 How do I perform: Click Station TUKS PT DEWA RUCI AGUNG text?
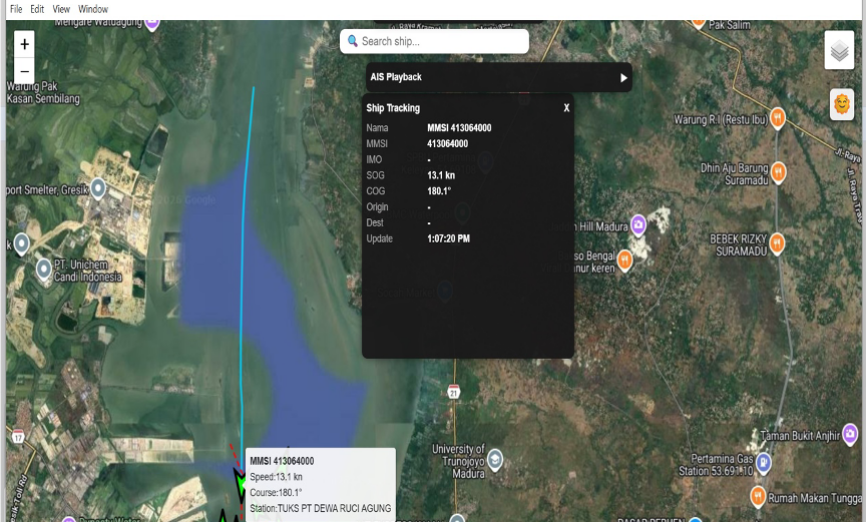[320, 508]
